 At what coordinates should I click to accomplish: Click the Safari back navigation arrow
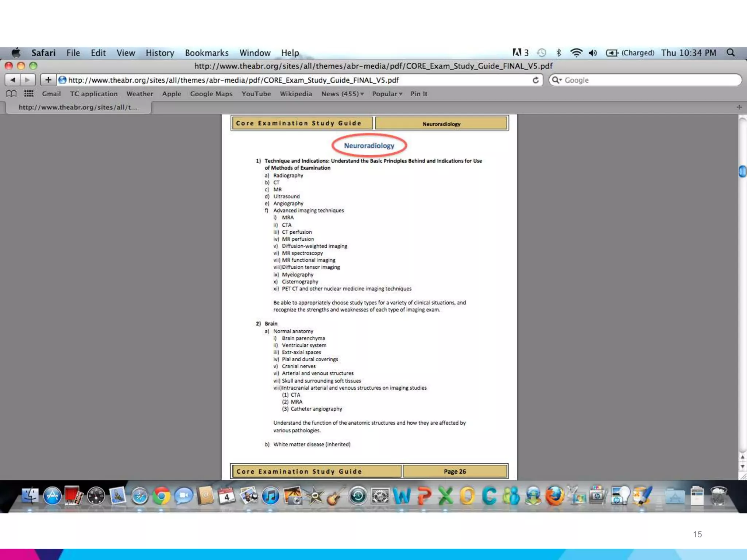(13, 80)
